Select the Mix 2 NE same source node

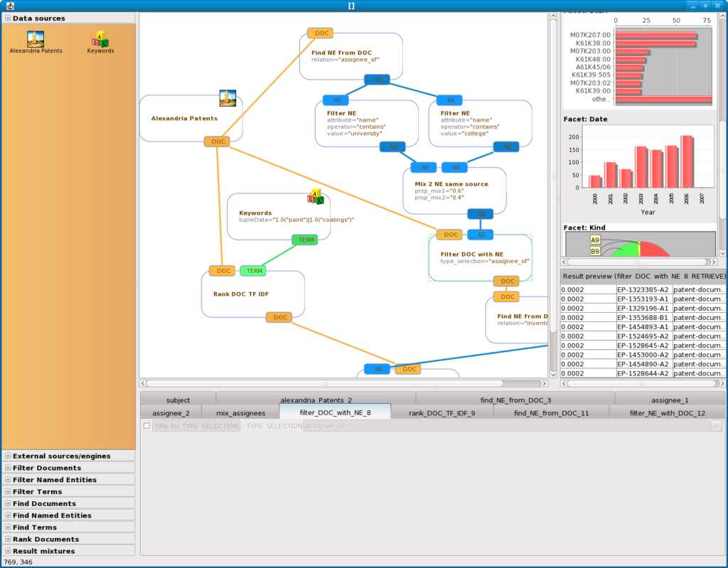coord(454,191)
